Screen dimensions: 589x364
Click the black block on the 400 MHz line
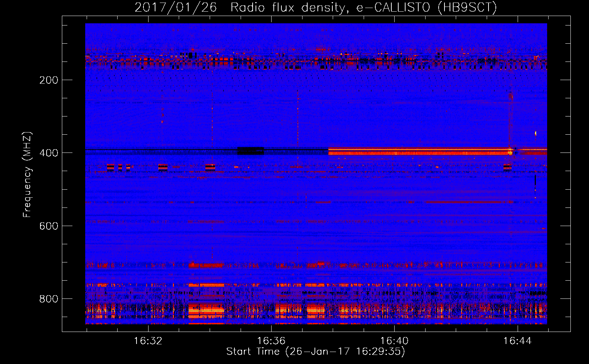coord(250,151)
